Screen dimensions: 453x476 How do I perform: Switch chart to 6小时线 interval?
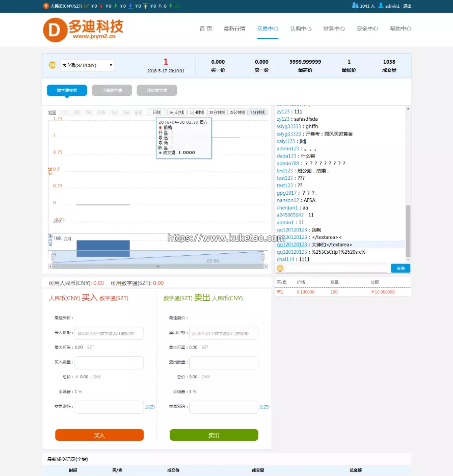[177, 112]
